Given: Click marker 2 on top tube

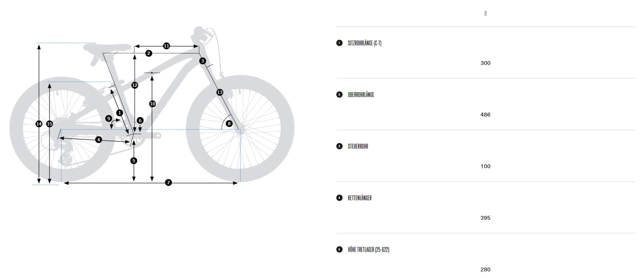Looking at the screenshot, I should (x=149, y=53).
